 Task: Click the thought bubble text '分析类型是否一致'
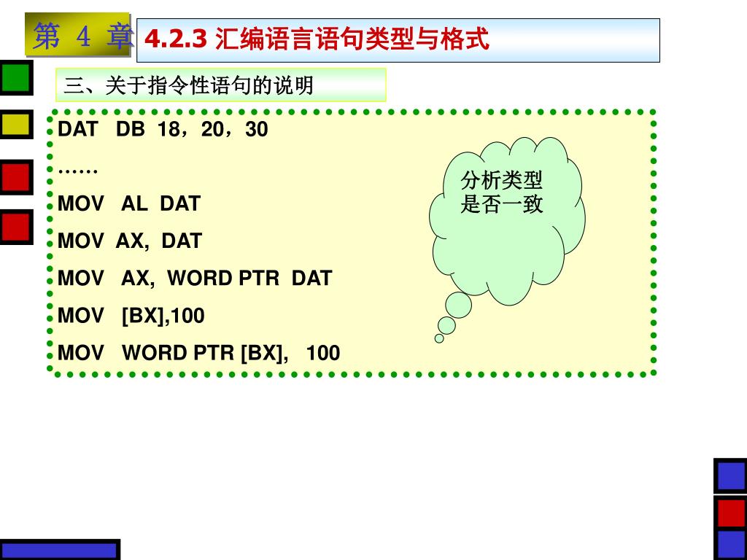coord(501,192)
